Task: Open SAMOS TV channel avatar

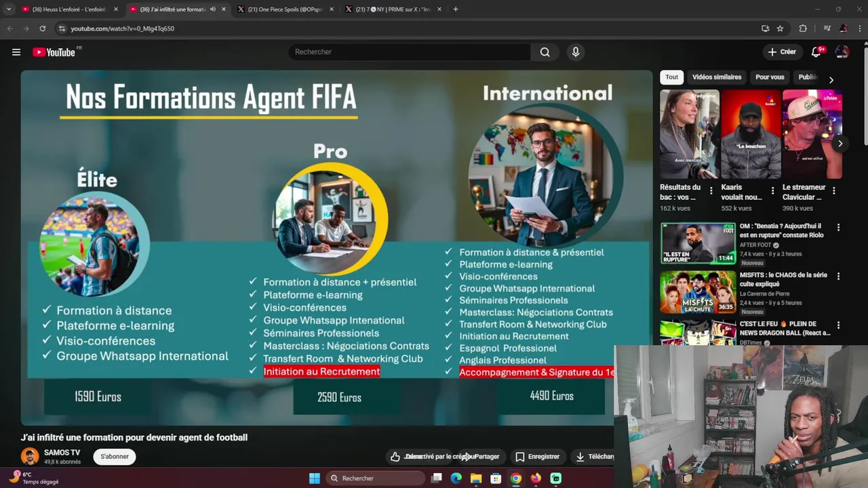Action: [30, 456]
